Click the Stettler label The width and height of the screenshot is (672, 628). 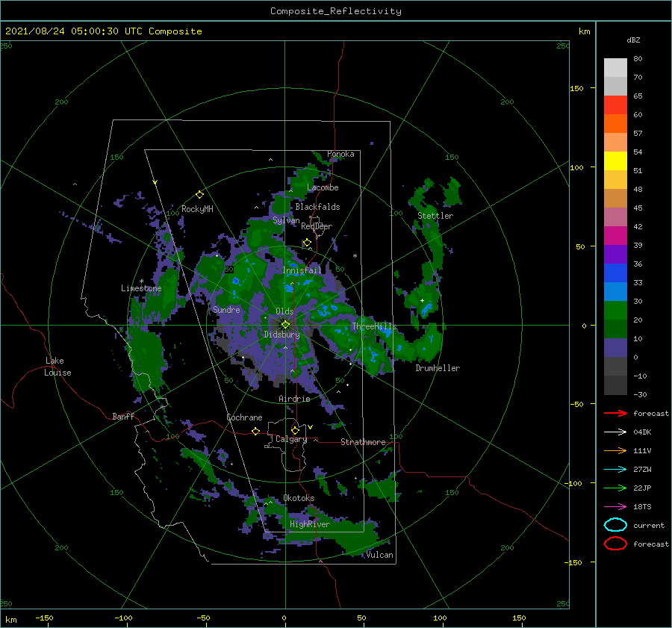coord(435,216)
